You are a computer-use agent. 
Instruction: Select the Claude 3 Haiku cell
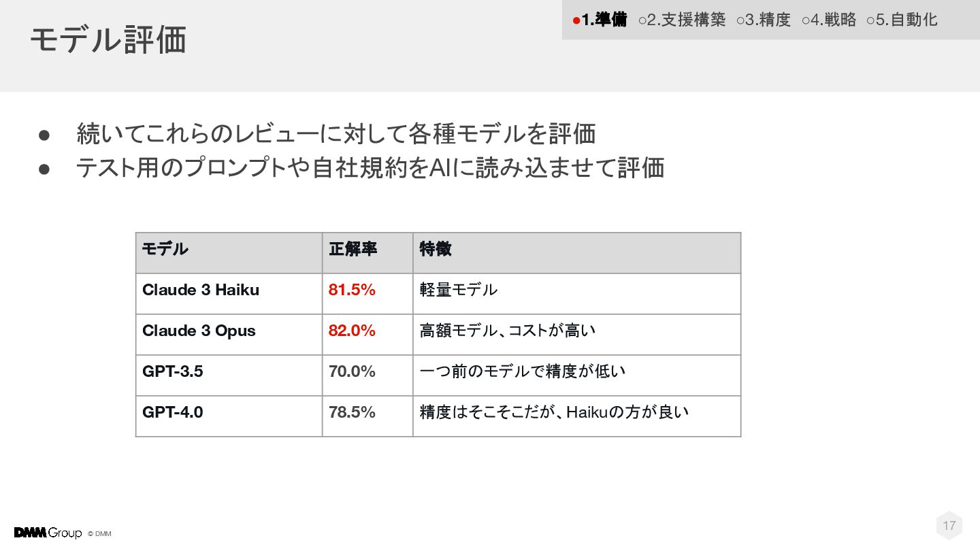point(201,290)
